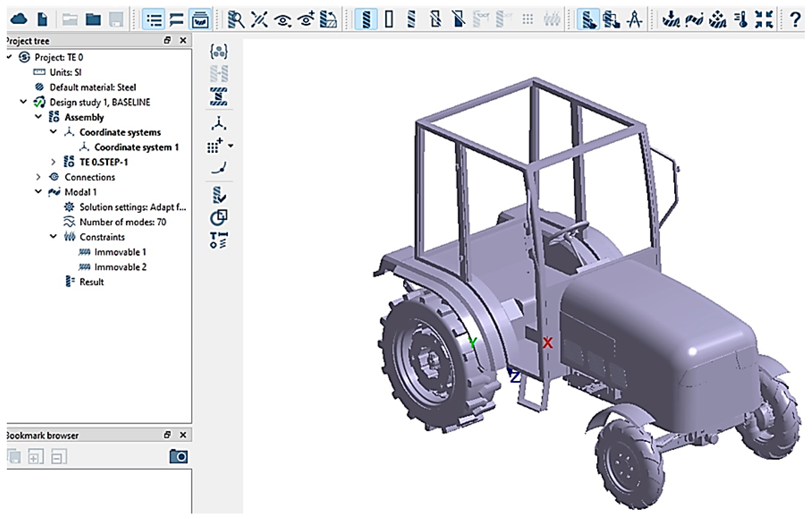
Task: Click the structural analysis down-arrow icon
Action: [671, 19]
